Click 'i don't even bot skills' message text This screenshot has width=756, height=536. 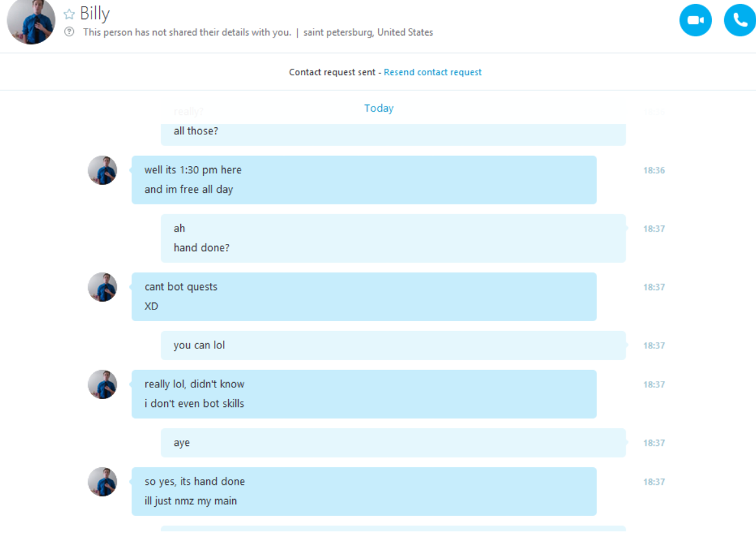coord(195,404)
